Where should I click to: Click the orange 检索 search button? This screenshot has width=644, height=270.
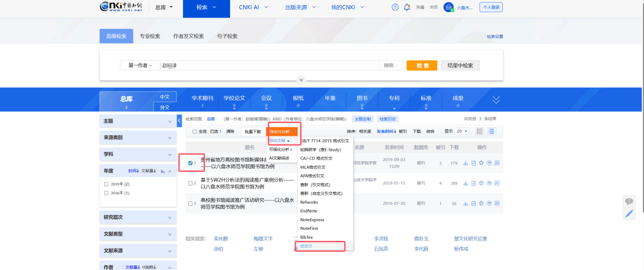(422, 66)
